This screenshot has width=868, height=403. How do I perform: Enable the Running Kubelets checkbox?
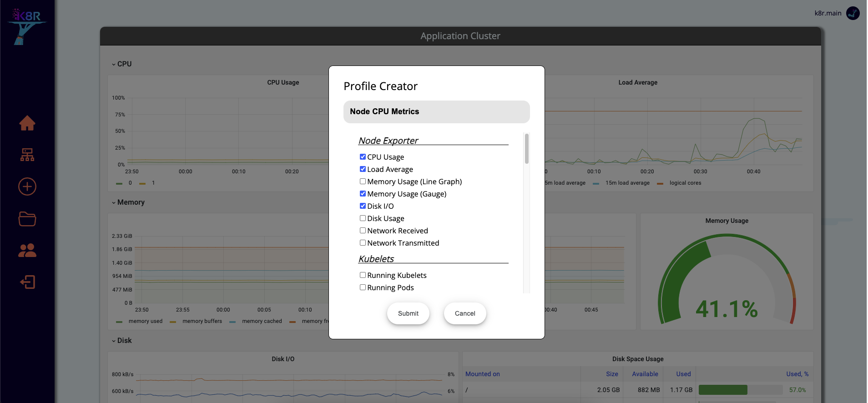point(363,275)
